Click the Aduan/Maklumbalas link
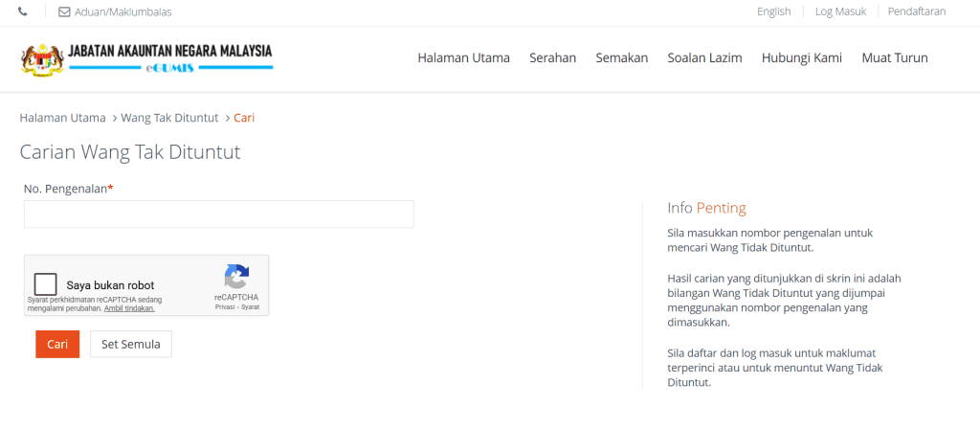This screenshot has width=980, height=429. [x=122, y=12]
